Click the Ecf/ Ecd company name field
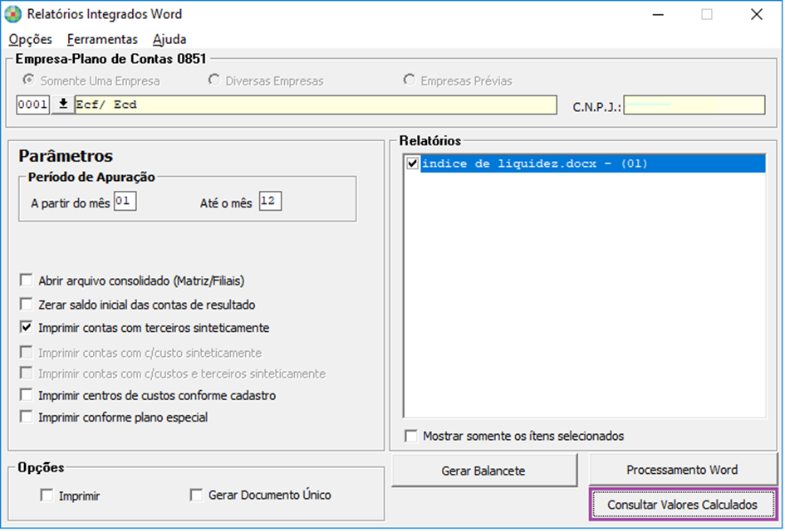This screenshot has height=532, width=785. [x=316, y=105]
